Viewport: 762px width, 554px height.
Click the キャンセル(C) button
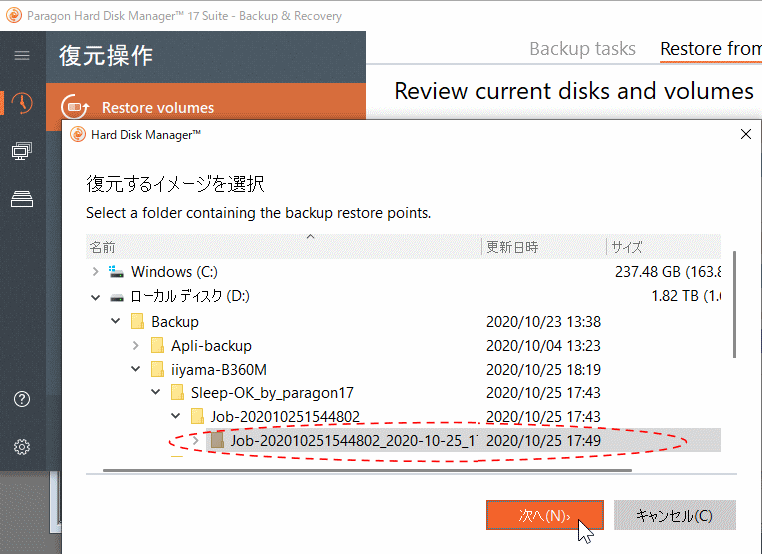[x=675, y=516]
